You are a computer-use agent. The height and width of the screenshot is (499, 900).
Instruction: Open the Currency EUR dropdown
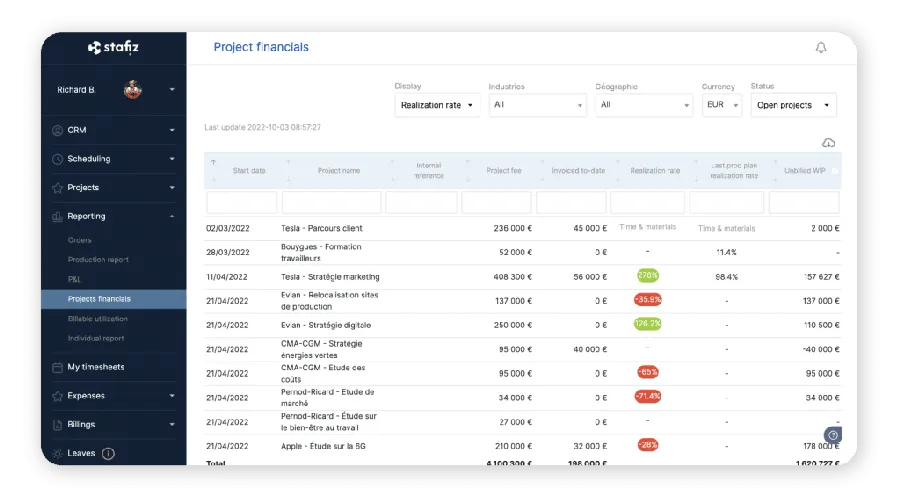click(721, 105)
